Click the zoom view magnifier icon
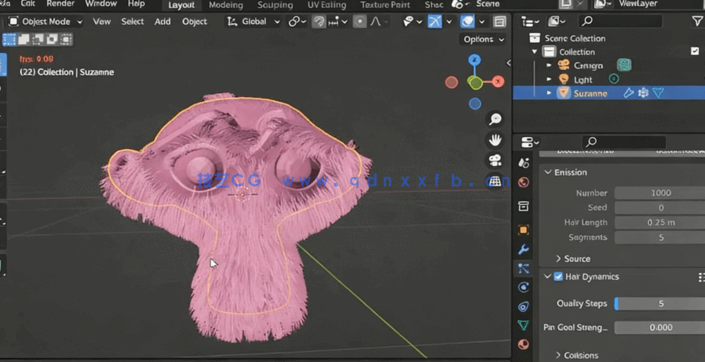This screenshot has height=362, width=705. 495,119
